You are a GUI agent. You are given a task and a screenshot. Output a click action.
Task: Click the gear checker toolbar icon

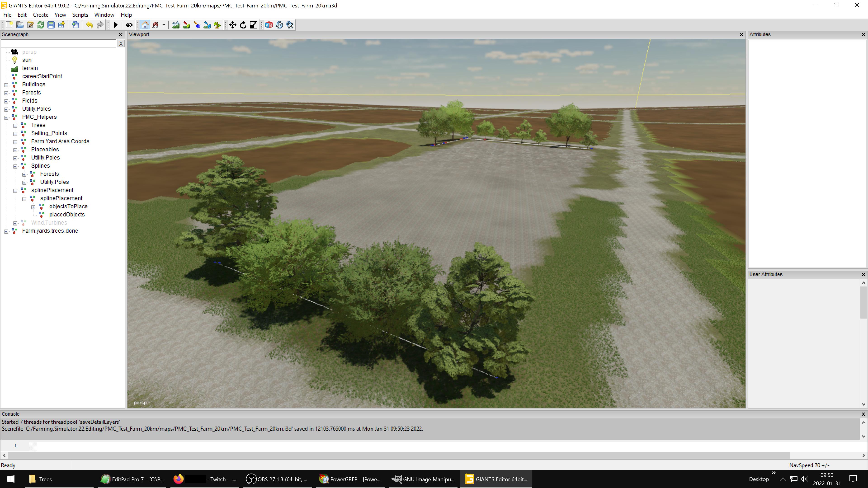290,25
